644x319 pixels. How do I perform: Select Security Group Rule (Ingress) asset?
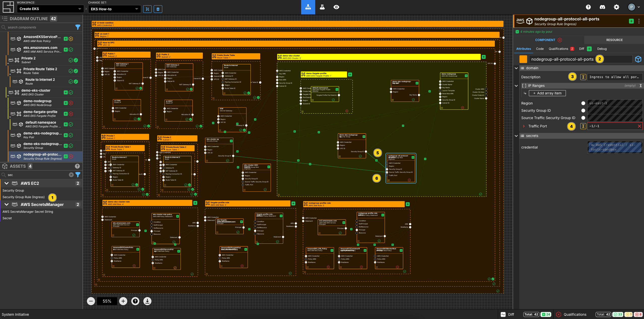23,197
